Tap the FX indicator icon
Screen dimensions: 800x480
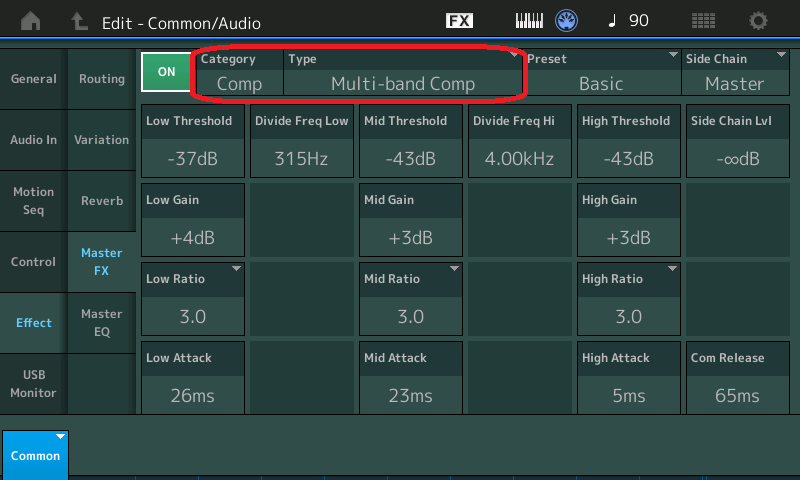coord(459,20)
